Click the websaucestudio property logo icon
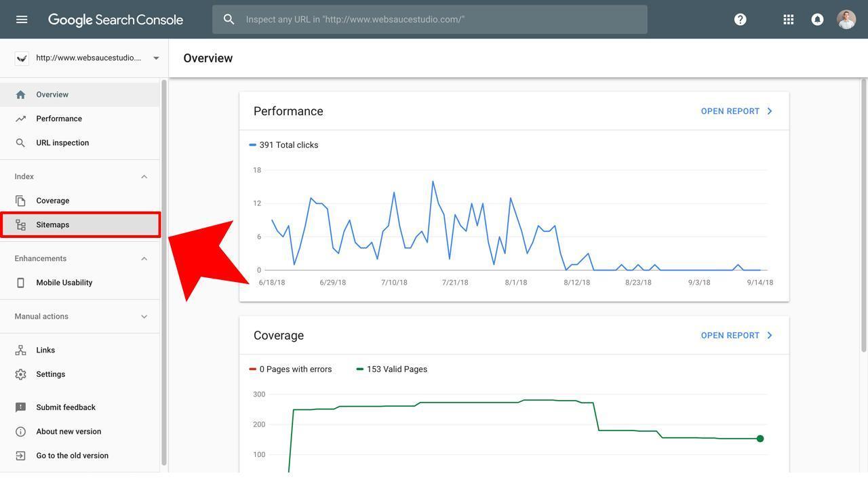Viewport: 868px width, 484px height. tap(22, 58)
